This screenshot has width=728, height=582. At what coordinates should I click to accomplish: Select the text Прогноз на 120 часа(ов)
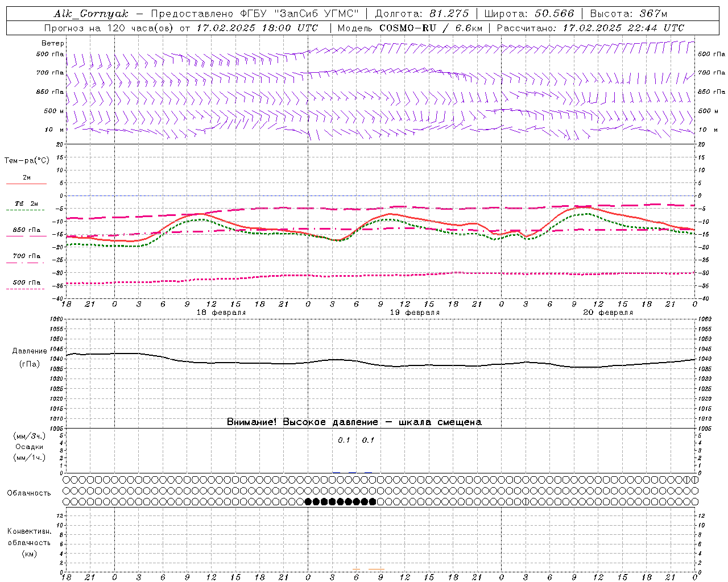(110, 28)
